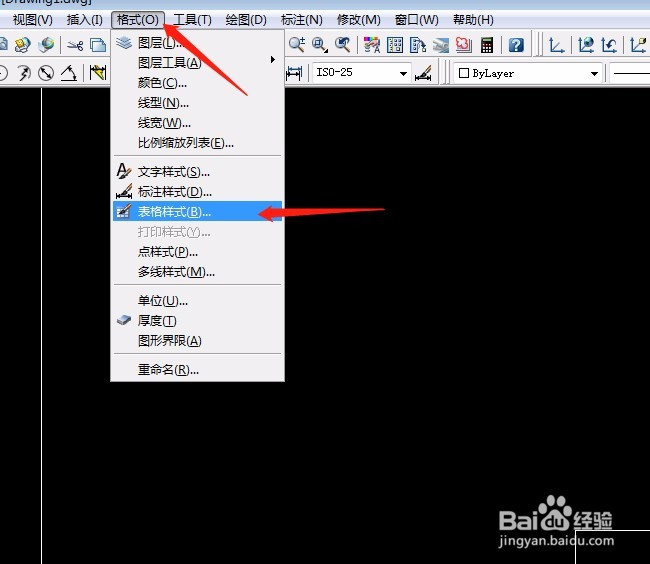650x564 pixels.
Task: Open the Properties palette icon
Action: 372,45
